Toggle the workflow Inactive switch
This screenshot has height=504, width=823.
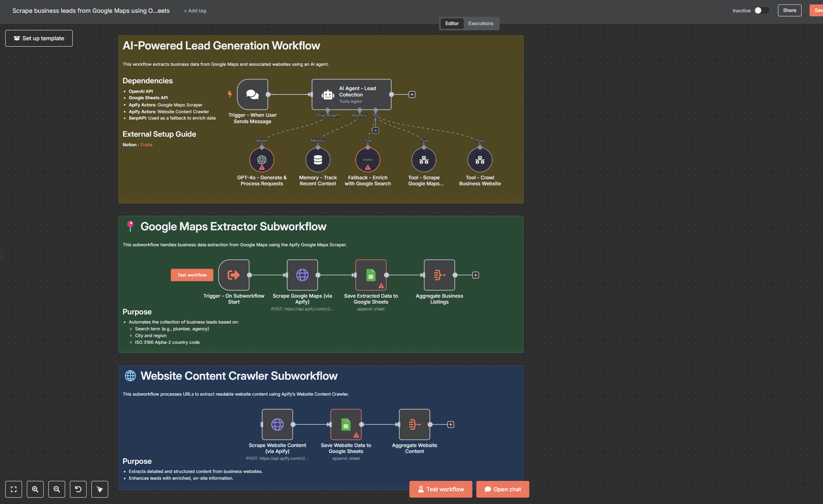coord(761,11)
